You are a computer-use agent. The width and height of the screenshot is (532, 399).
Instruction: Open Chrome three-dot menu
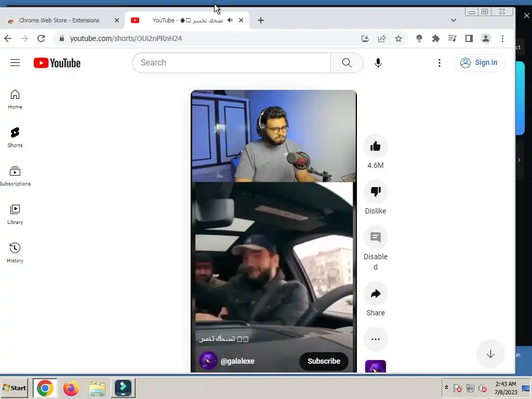point(502,38)
